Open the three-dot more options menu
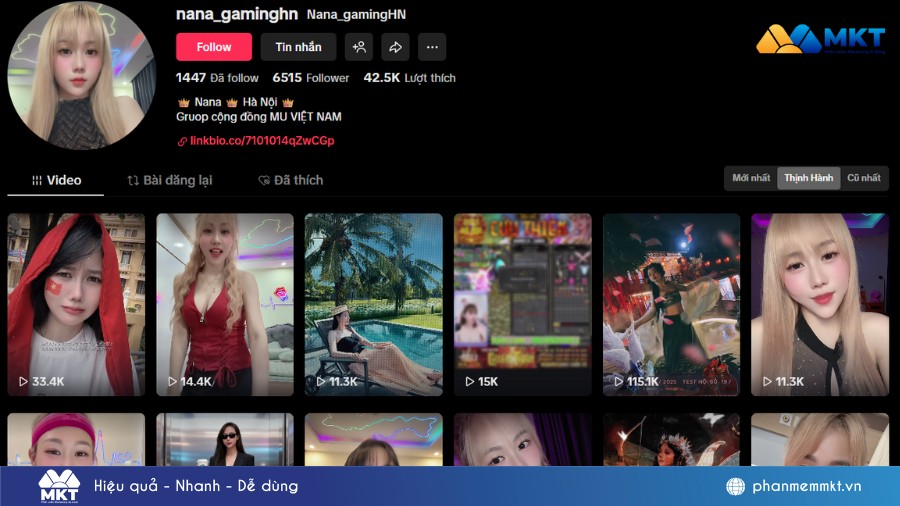The image size is (900, 506). (x=432, y=47)
